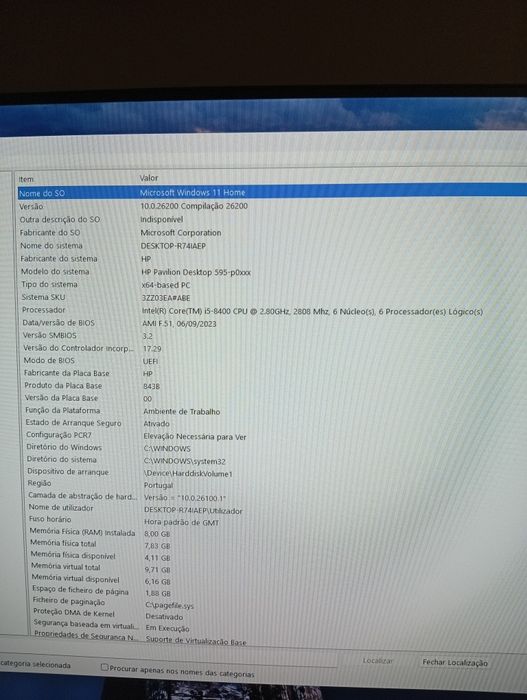Click the value 'Microsoft Corporation'

click(180, 233)
